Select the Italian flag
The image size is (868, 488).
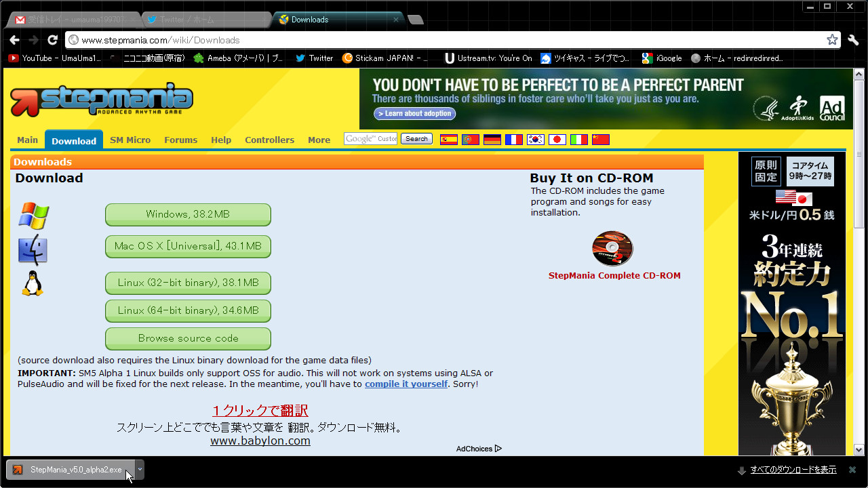point(579,140)
